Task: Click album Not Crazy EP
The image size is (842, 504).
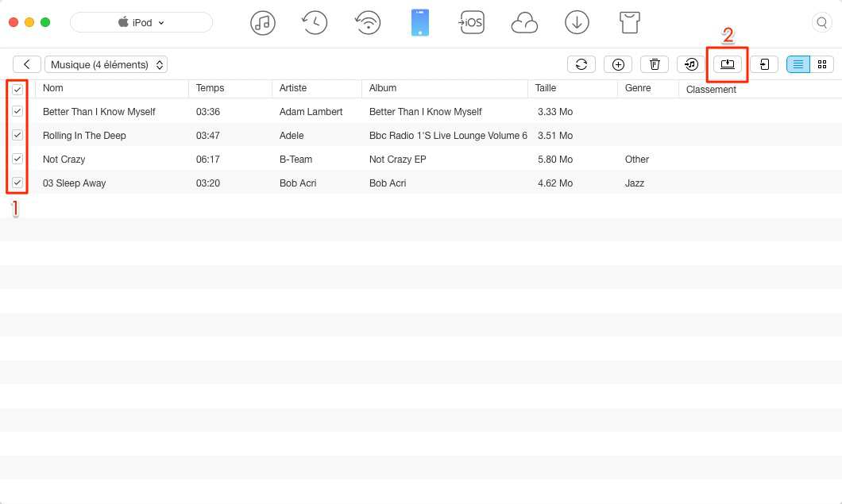Action: point(398,160)
